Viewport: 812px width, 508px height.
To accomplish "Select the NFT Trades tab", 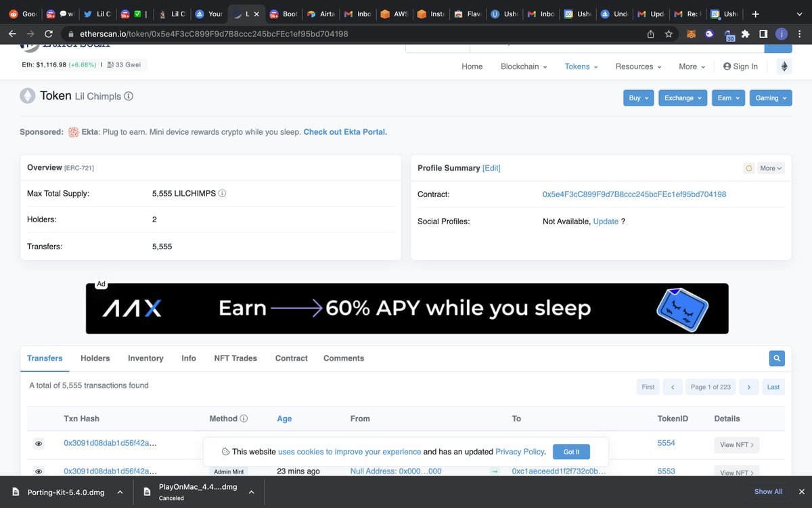I will [x=235, y=358].
